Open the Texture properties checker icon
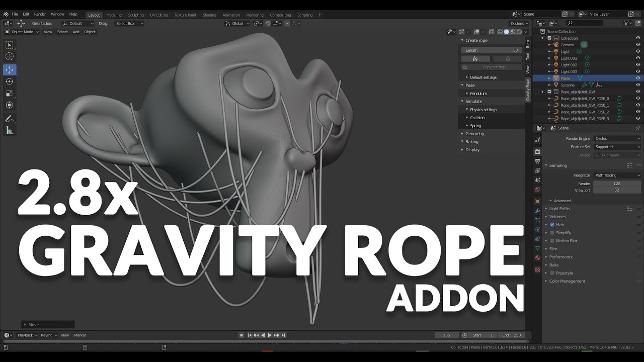The height and width of the screenshot is (362, 644). pos(537,270)
